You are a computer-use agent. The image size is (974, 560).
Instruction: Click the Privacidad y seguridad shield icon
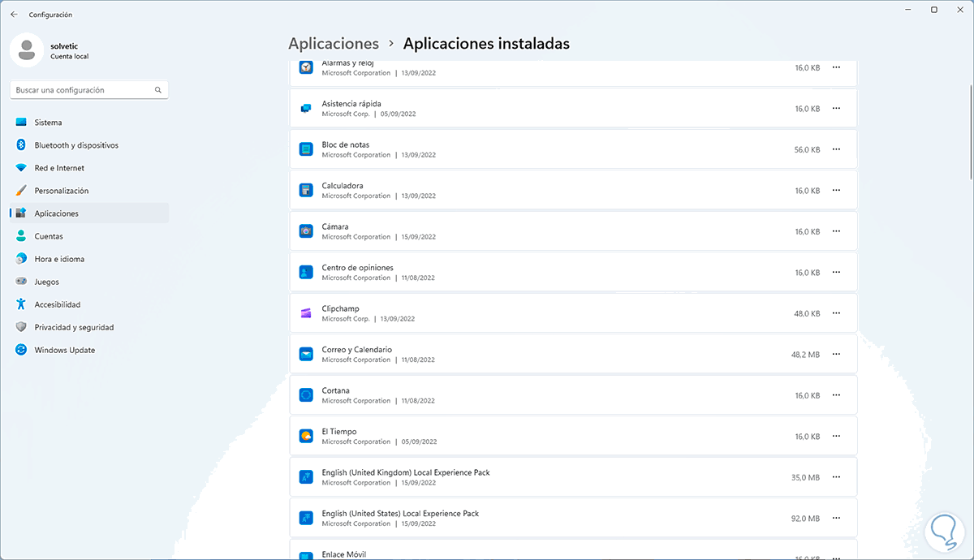click(x=21, y=327)
